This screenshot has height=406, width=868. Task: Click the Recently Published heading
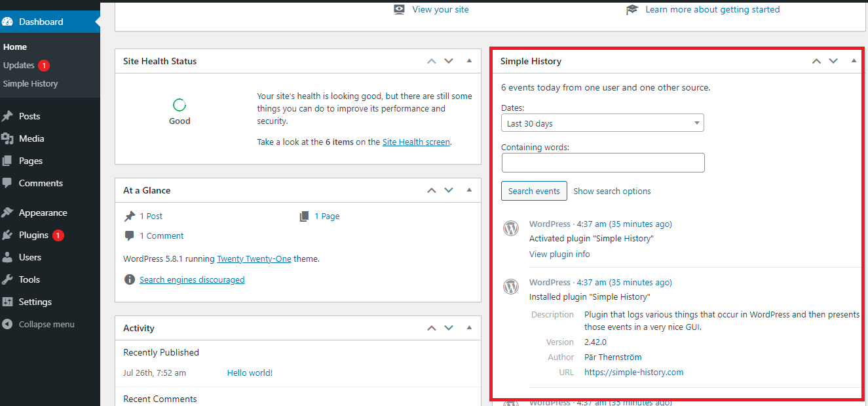161,352
